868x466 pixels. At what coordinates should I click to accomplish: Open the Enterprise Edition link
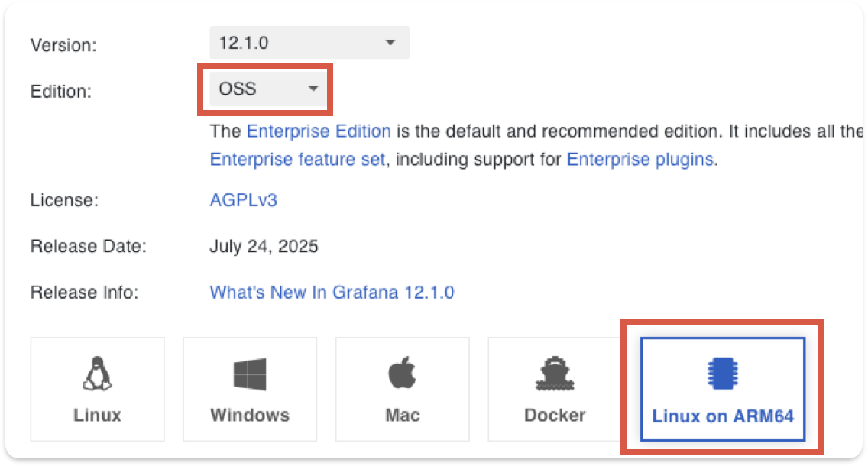(x=319, y=131)
